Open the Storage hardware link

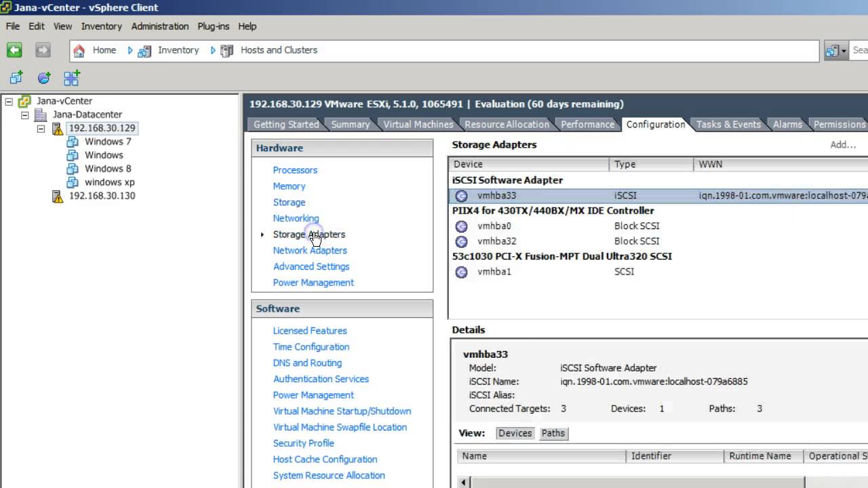289,203
